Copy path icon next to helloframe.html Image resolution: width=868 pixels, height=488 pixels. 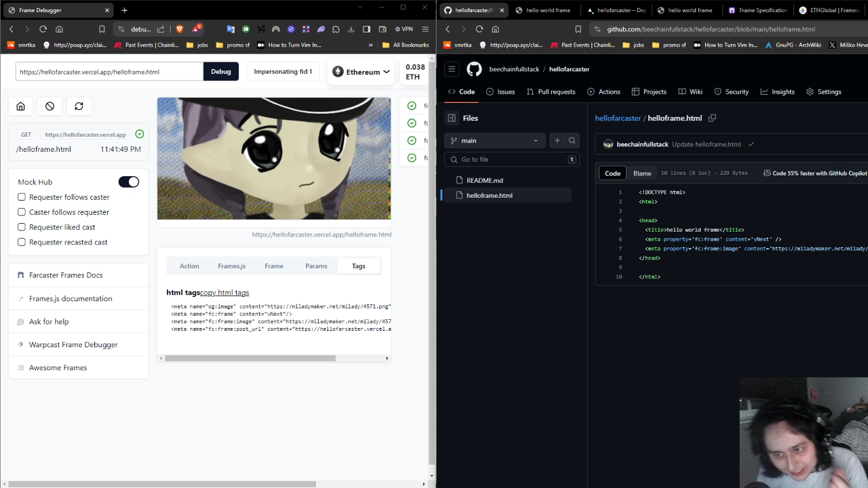[712, 118]
